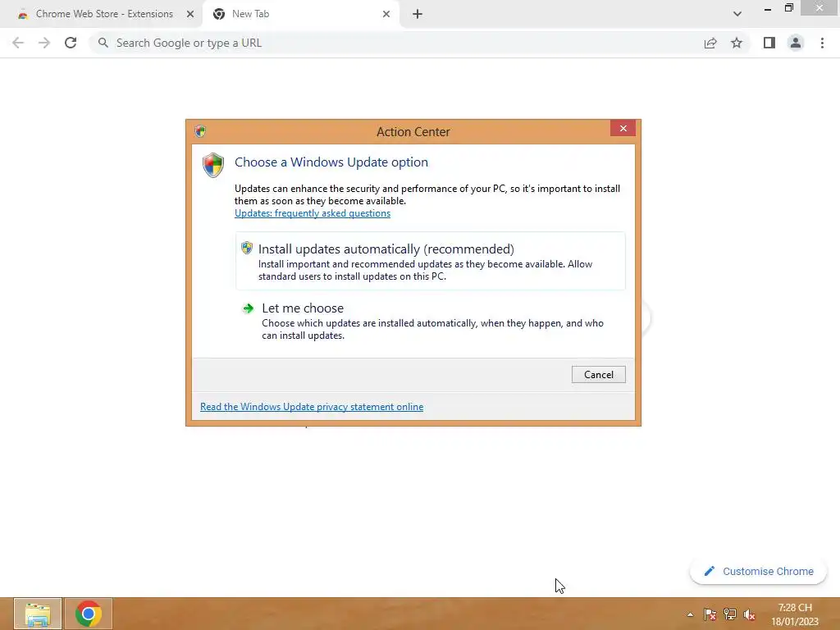Click the Chrome taskbar icon
The image size is (840, 630).
click(89, 614)
